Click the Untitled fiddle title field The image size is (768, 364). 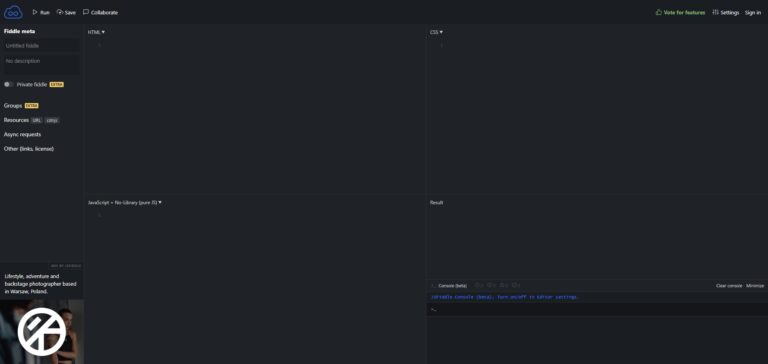pyautogui.click(x=42, y=46)
